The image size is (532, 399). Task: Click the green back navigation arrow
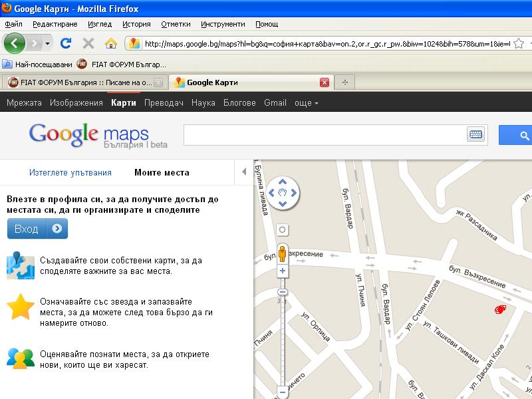pos(15,43)
